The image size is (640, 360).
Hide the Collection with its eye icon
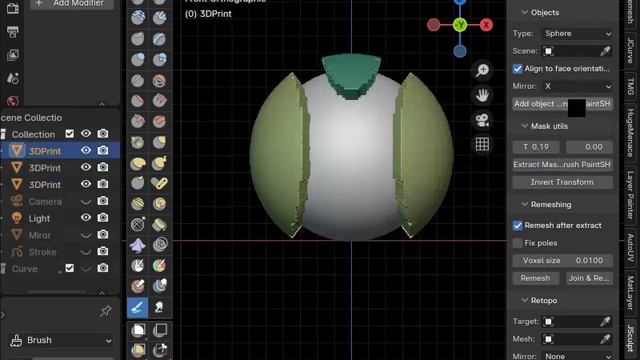click(x=86, y=133)
